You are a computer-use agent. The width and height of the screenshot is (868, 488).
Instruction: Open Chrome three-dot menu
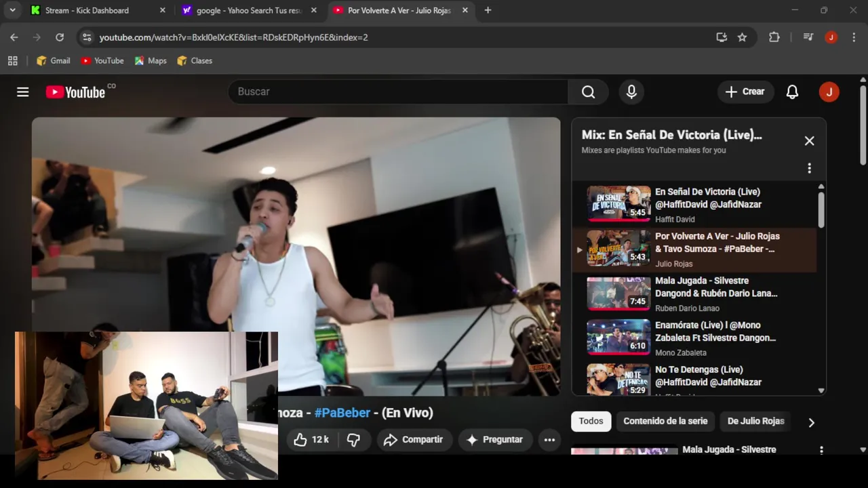pos(853,37)
